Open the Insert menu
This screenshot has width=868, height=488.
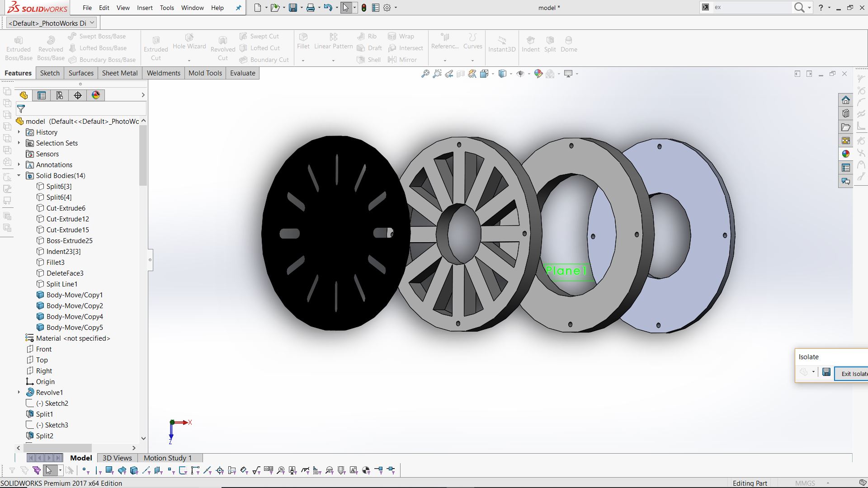pyautogui.click(x=145, y=8)
